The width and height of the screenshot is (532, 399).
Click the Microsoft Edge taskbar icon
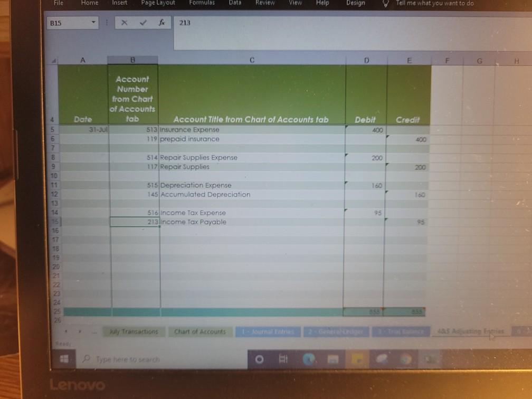(x=309, y=359)
